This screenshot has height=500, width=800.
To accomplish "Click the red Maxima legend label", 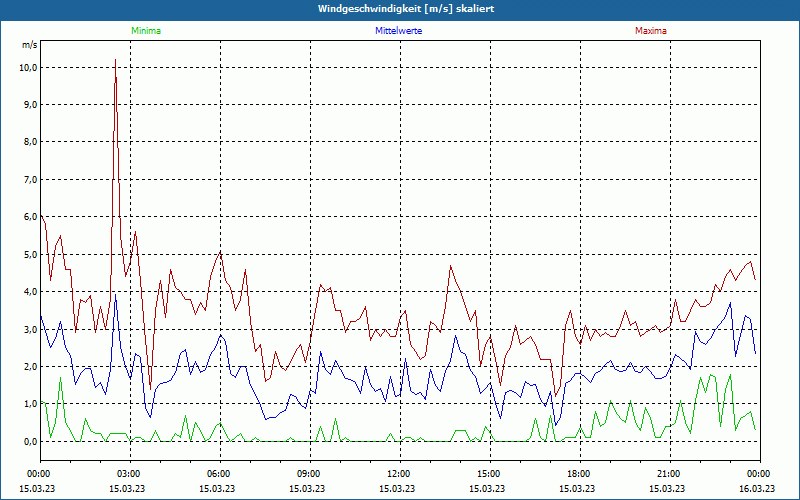I will pos(651,31).
